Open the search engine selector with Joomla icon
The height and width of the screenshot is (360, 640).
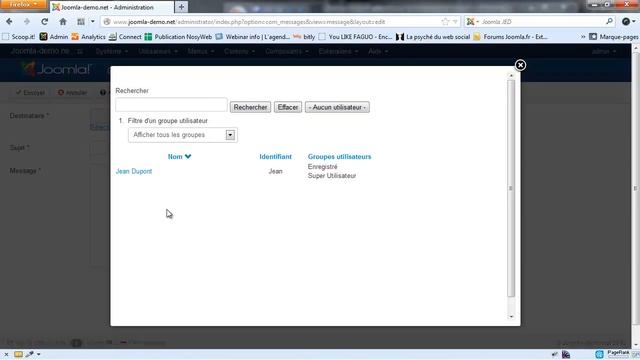[x=472, y=22]
